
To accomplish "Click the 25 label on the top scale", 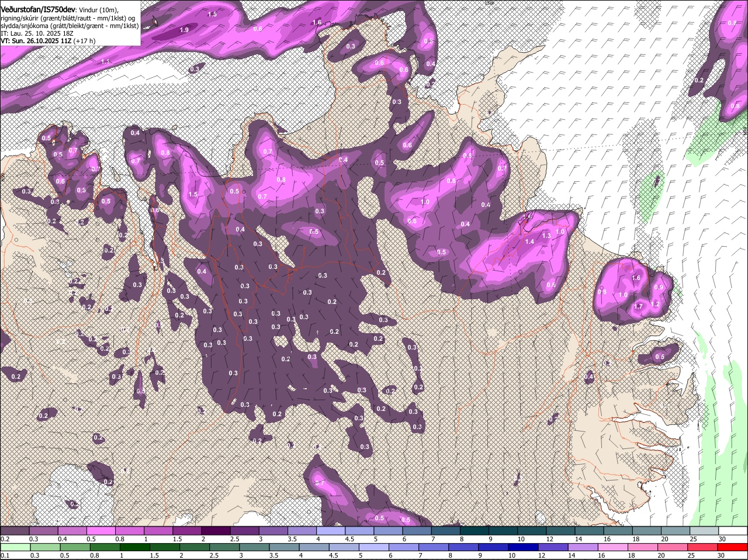I will 693,538.
